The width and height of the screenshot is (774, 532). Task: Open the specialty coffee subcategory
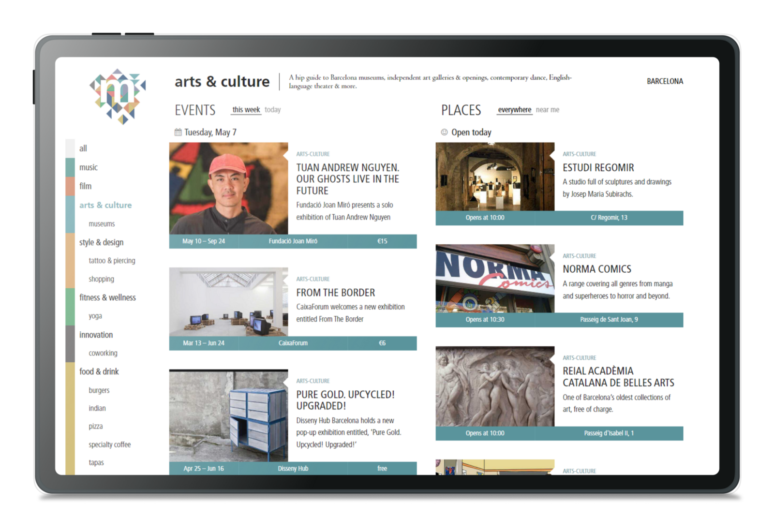tap(110, 444)
